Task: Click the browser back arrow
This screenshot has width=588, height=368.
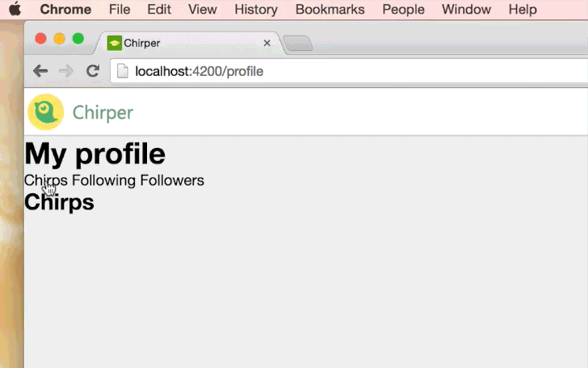Action: 40,71
